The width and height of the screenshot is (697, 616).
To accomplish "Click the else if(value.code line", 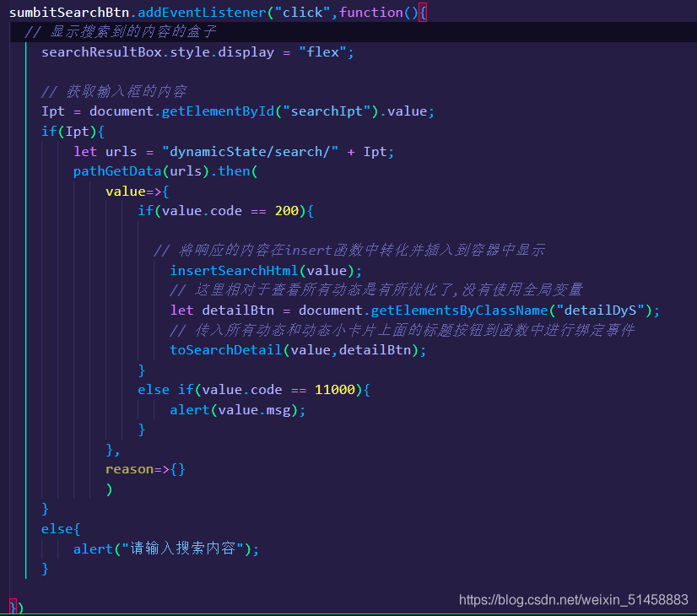I will tap(254, 390).
